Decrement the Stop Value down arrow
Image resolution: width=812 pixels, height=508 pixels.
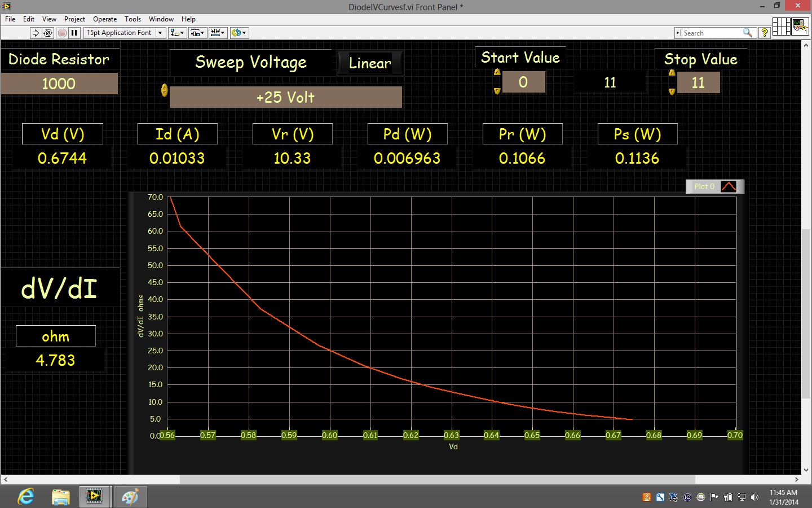pos(672,91)
